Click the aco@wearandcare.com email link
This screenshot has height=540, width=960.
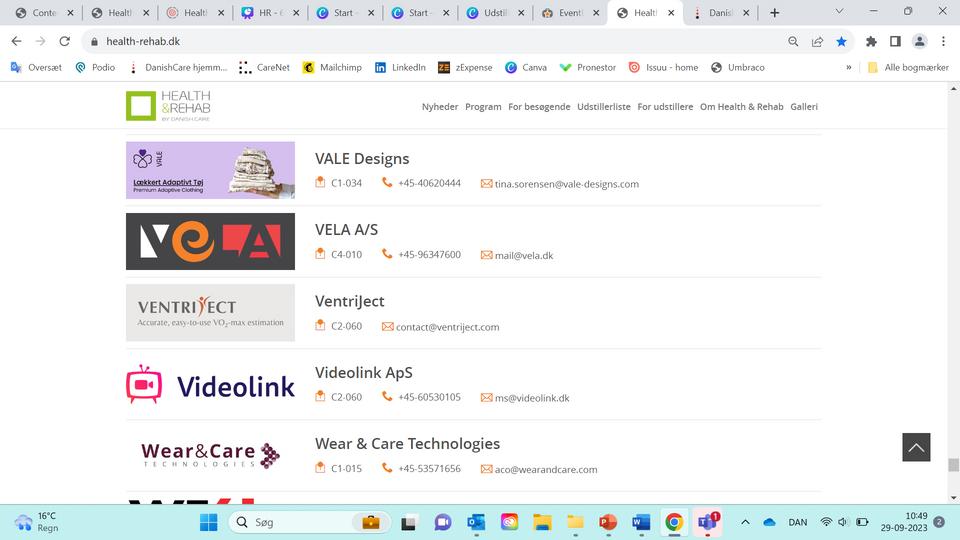[546, 470]
